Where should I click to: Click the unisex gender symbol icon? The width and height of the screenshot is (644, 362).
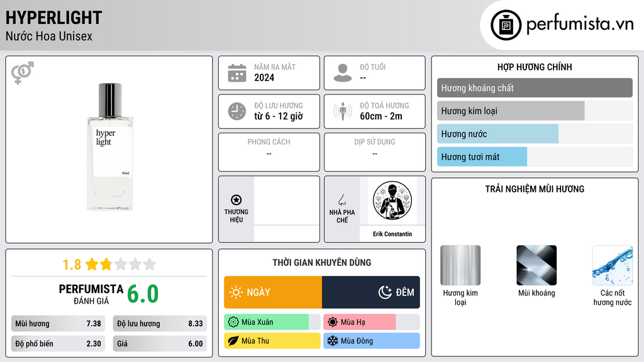click(23, 73)
